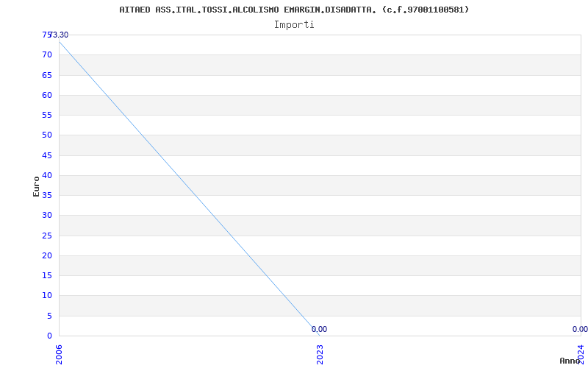The image size is (588, 368).
Task: Click the 10 y-axis tick label
Action: click(x=47, y=296)
